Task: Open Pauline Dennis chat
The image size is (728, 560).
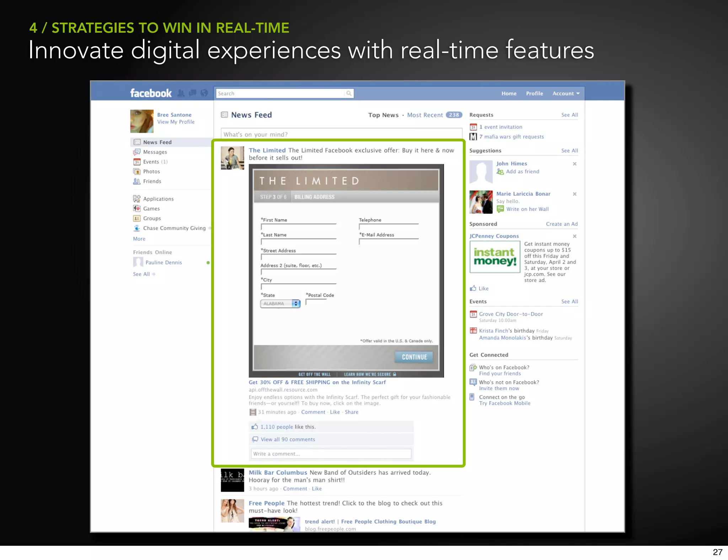Action: [x=164, y=263]
